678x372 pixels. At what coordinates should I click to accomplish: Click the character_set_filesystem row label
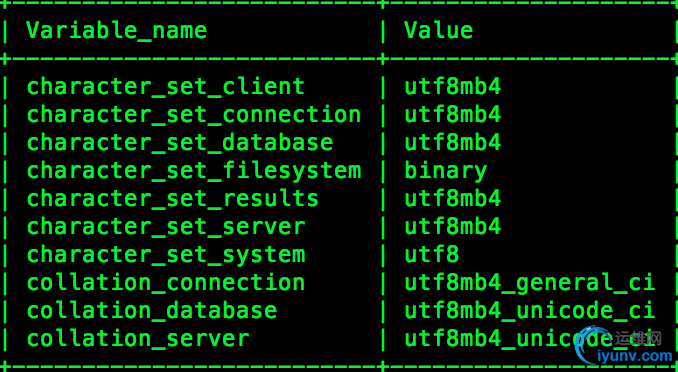pyautogui.click(x=194, y=170)
